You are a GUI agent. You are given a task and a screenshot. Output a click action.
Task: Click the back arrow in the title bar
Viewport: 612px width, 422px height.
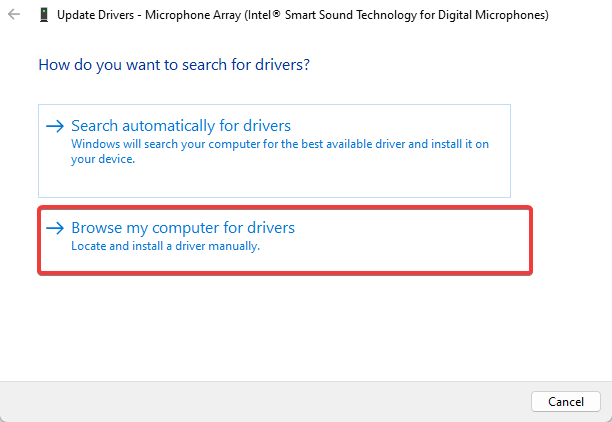[x=14, y=16]
